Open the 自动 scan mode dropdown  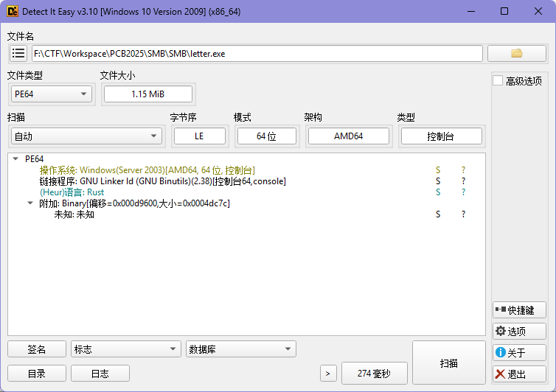[86, 136]
